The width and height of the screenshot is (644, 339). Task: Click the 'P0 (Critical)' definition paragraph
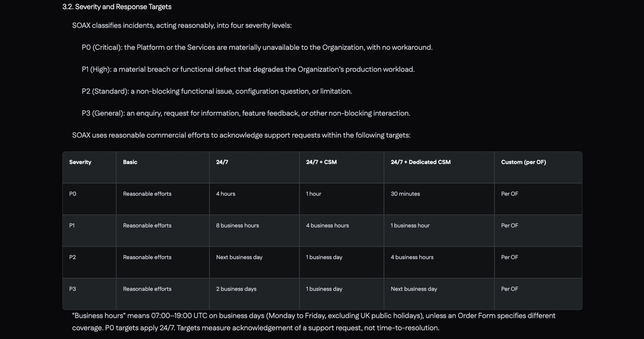click(x=257, y=47)
